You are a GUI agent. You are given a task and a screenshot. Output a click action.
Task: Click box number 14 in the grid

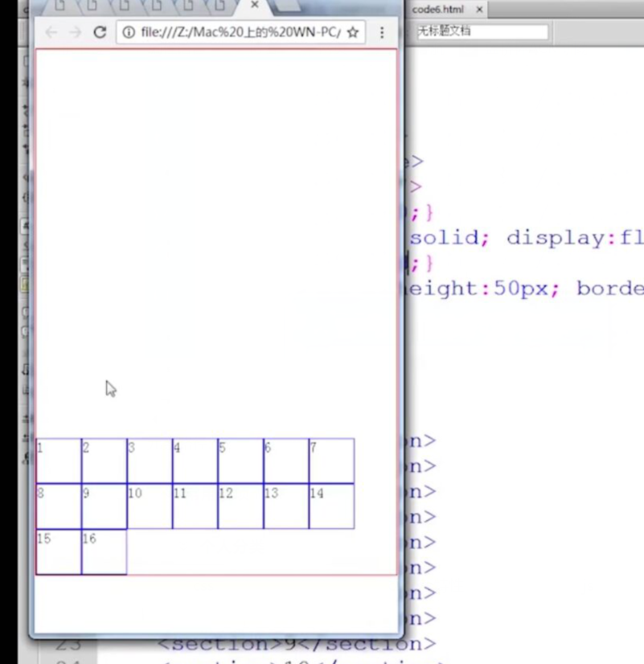pos(332,506)
